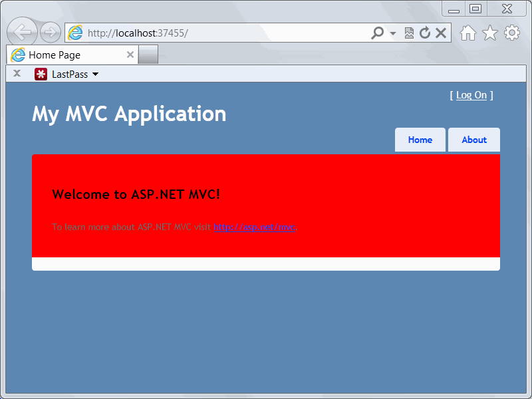Select the Home navigation tab
Image resolution: width=532 pixels, height=399 pixels.
(420, 140)
